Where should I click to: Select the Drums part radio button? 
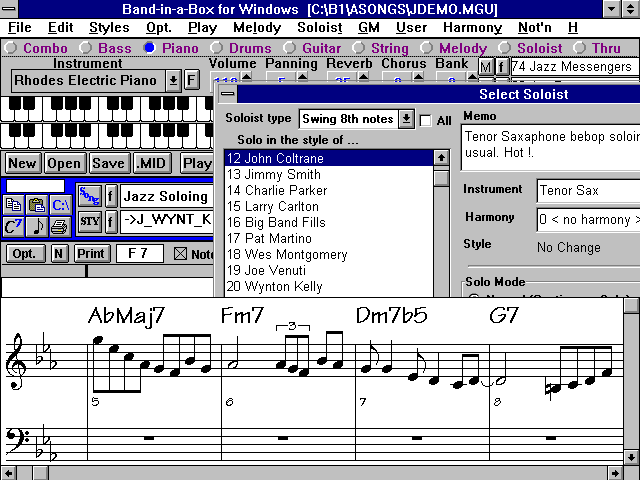click(x=216, y=48)
